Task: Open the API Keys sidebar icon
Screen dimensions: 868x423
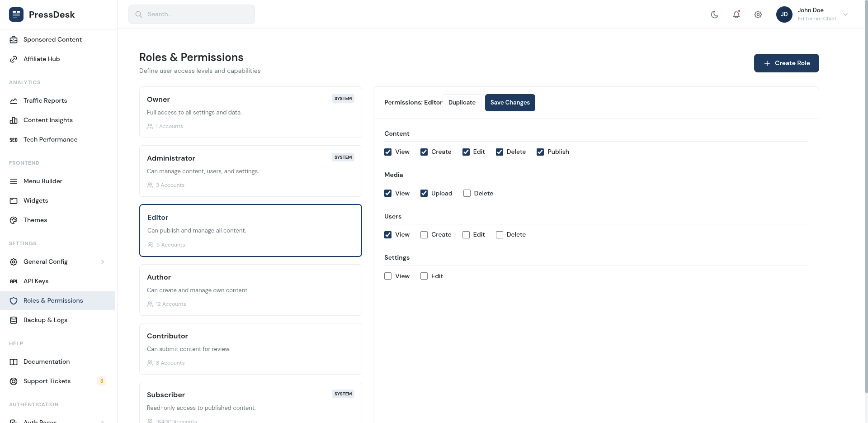Action: pos(13,281)
